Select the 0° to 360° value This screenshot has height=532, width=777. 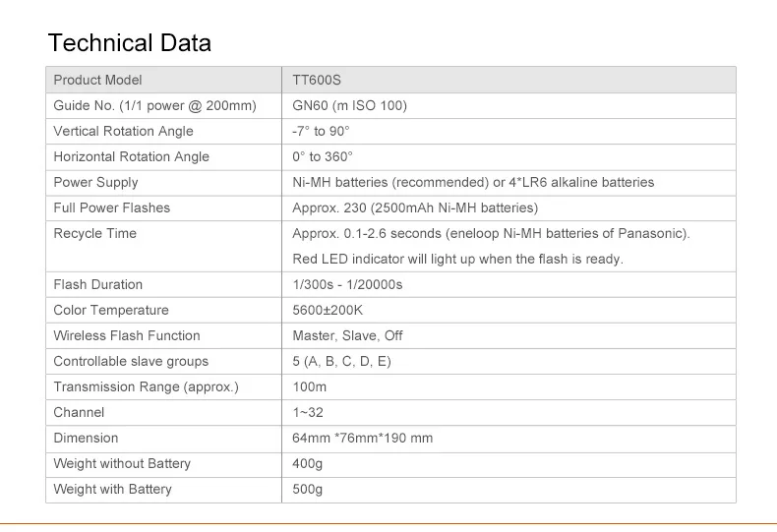tap(322, 156)
